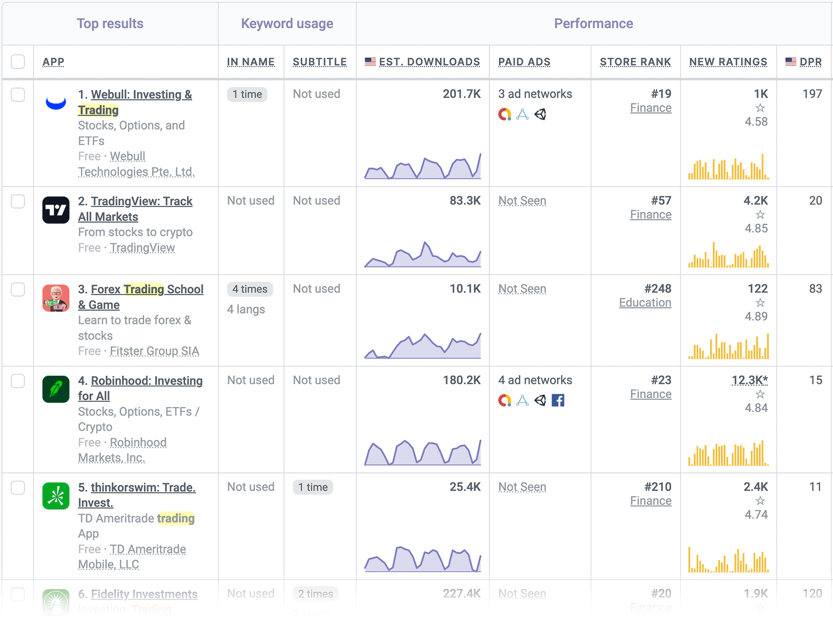Click Not Seen in thinkorswim row
Screen dimensions: 833x644
pos(522,487)
